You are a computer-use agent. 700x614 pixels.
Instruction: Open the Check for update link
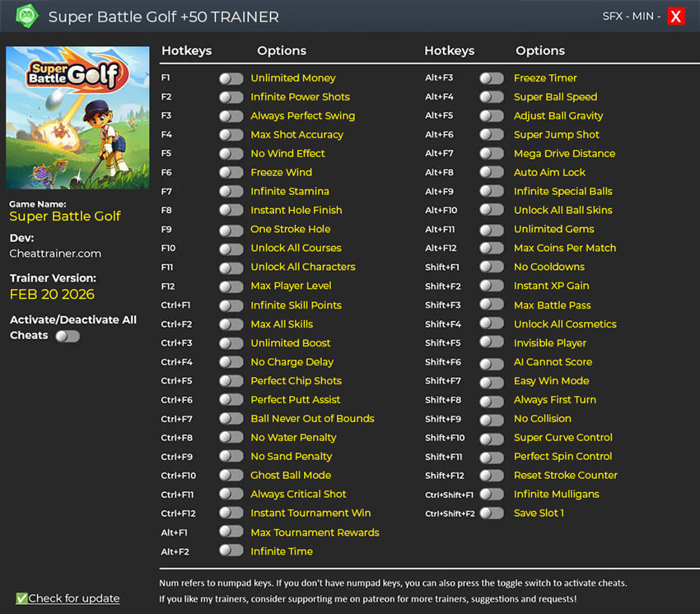coord(74,598)
